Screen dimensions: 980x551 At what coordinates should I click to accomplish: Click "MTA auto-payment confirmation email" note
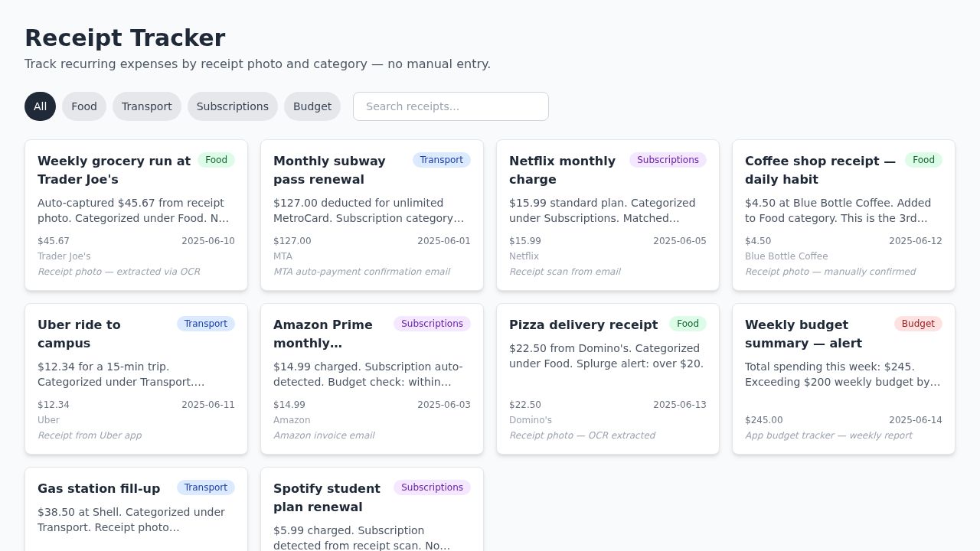(361, 272)
